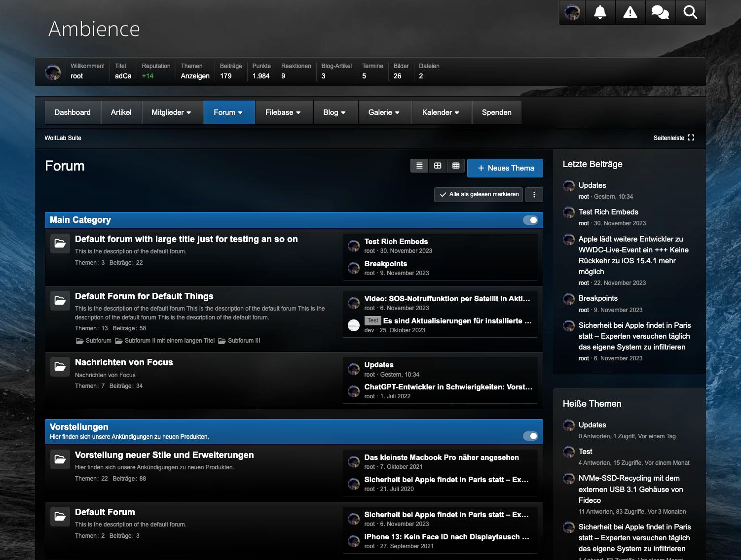
Task: Toggle the Vorstellungen category switch
Action: (x=530, y=436)
